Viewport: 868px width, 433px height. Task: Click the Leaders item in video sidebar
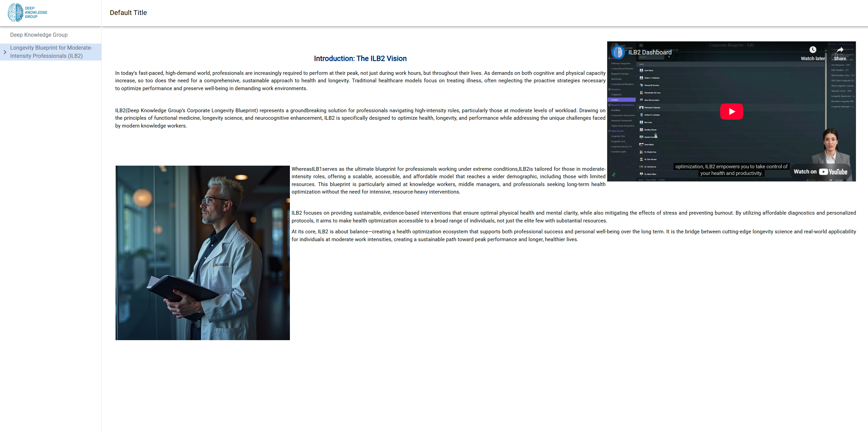621,100
